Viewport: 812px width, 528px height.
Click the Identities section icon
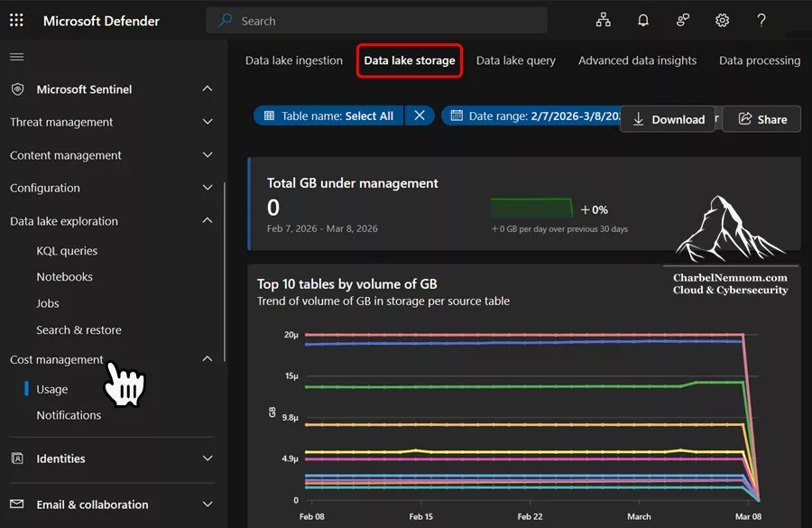(17, 458)
